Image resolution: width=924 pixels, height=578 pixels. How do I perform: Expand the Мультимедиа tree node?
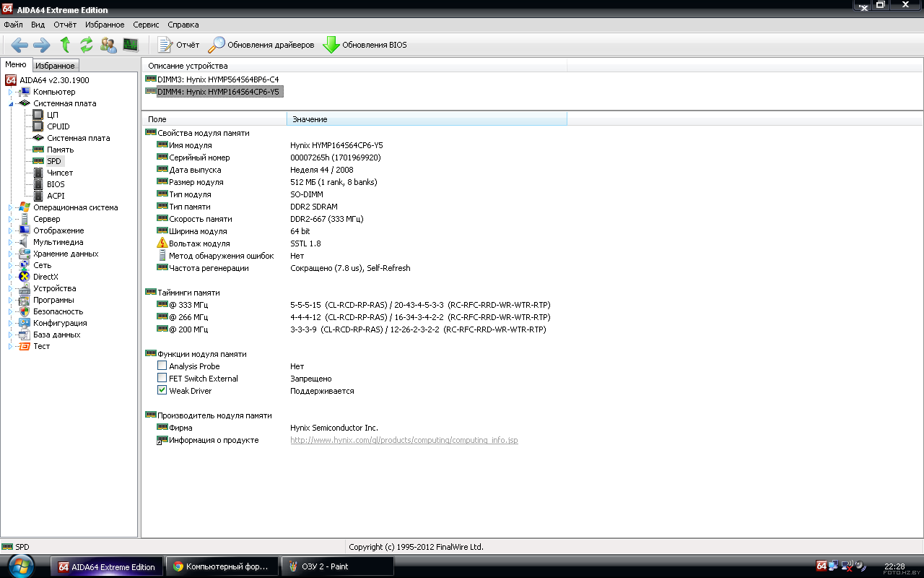(x=11, y=242)
